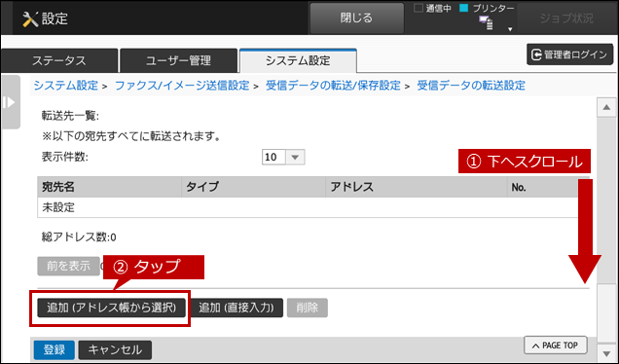Click the printer status device icon
This screenshot has height=364, width=619.
(x=487, y=23)
